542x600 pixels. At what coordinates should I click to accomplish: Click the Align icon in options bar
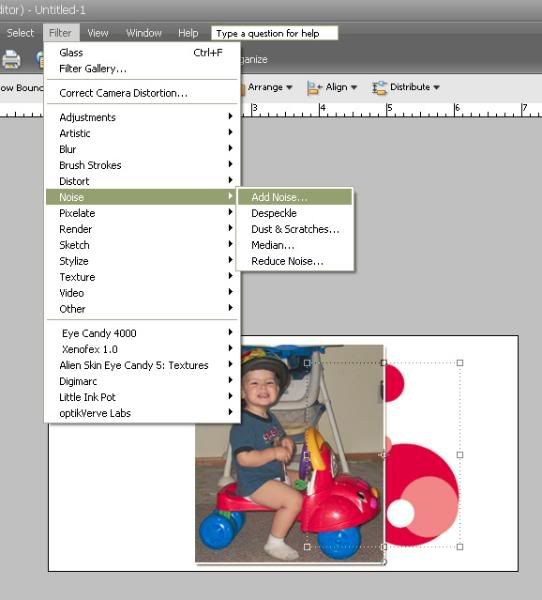314,88
